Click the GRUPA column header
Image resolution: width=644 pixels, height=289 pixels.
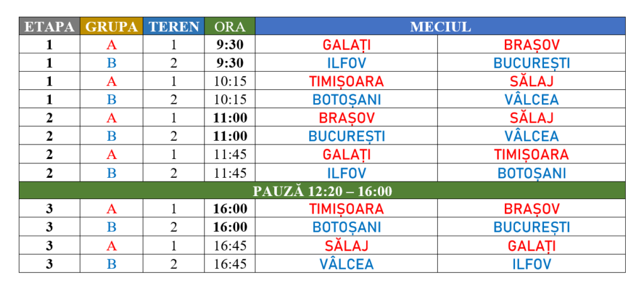point(112,26)
